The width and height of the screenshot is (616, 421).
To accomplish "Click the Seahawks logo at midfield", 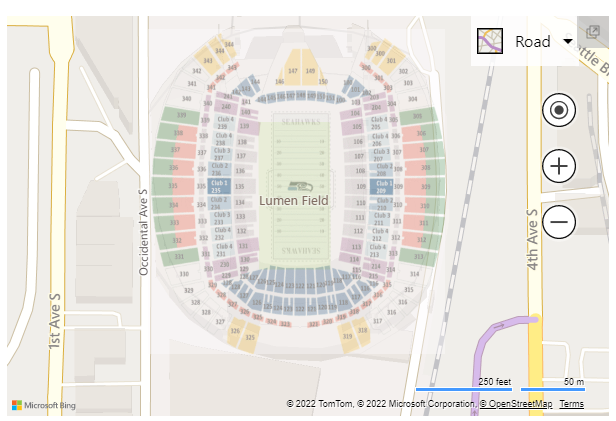I will [300, 186].
